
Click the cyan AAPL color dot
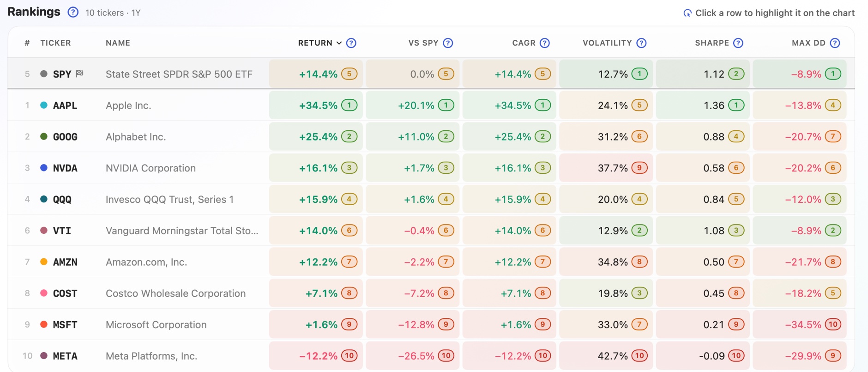pyautogui.click(x=44, y=105)
